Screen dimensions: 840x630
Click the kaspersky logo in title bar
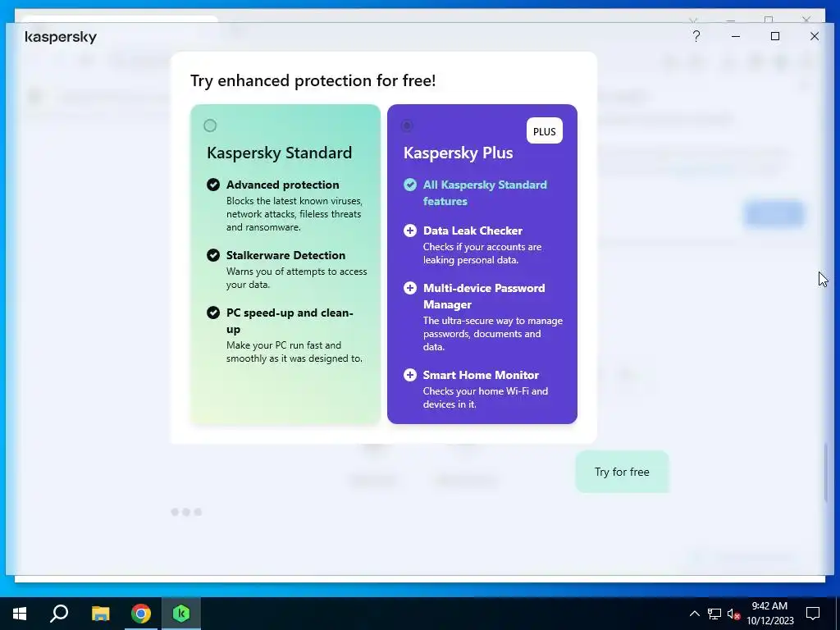click(x=61, y=37)
